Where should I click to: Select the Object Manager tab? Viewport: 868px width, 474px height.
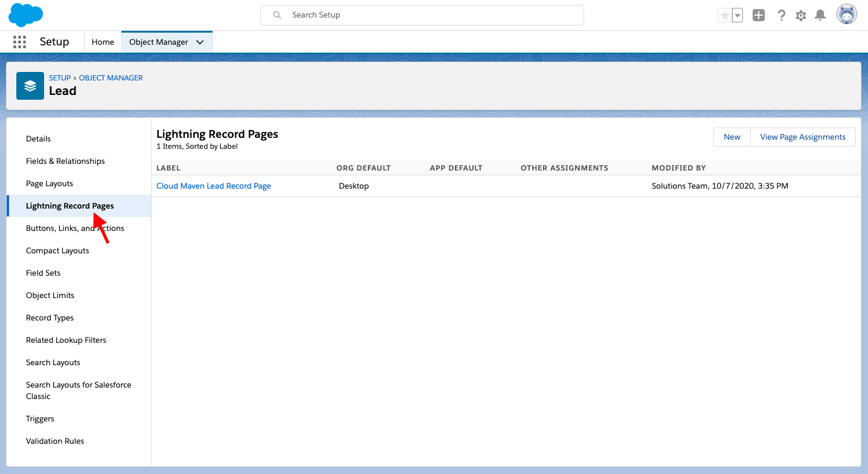[159, 42]
